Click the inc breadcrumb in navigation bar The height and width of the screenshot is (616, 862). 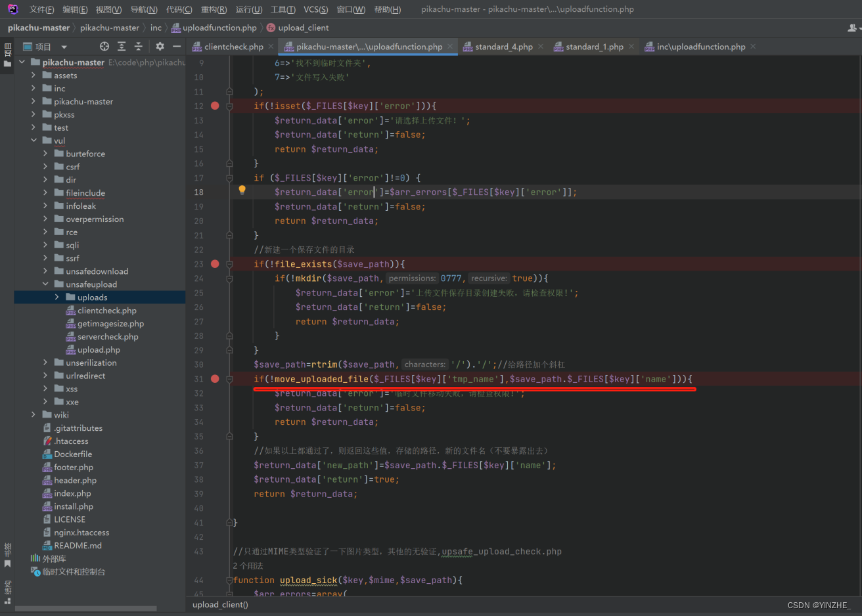tap(156, 28)
